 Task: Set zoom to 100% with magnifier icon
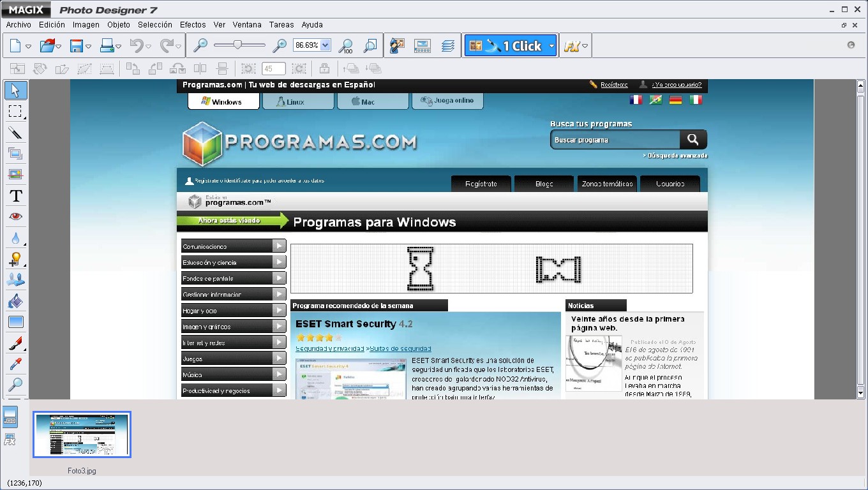point(345,46)
